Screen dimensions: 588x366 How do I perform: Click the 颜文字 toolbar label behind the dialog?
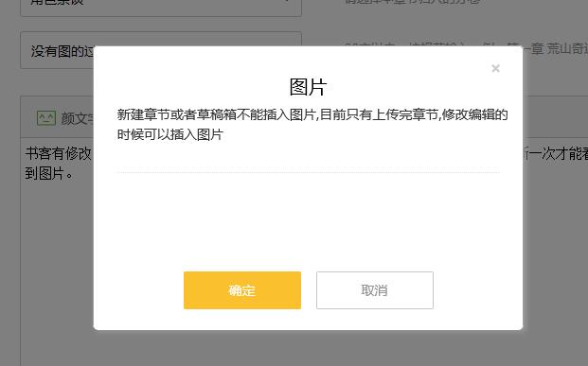[78, 118]
